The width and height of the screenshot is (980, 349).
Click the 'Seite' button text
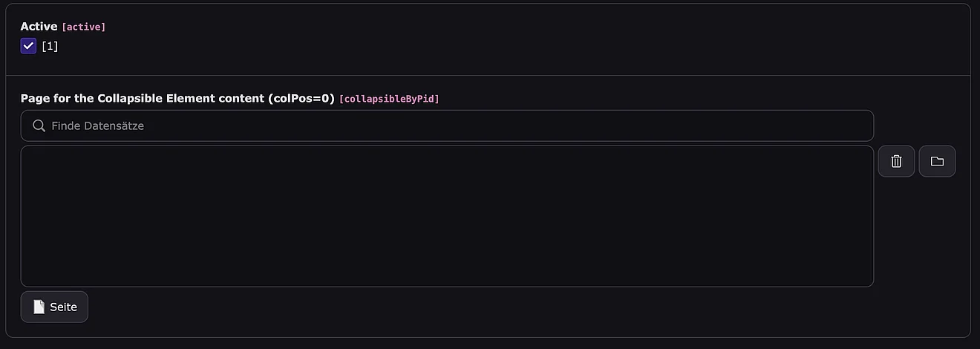(64, 307)
